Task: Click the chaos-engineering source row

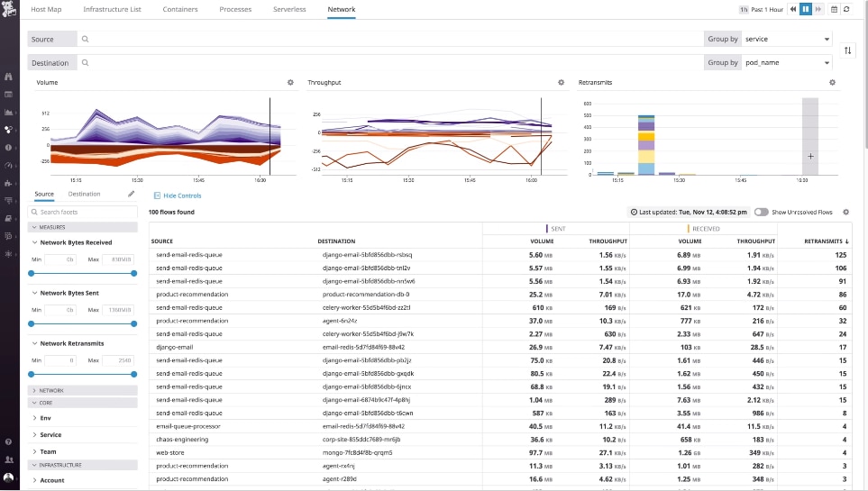Action: (500, 440)
